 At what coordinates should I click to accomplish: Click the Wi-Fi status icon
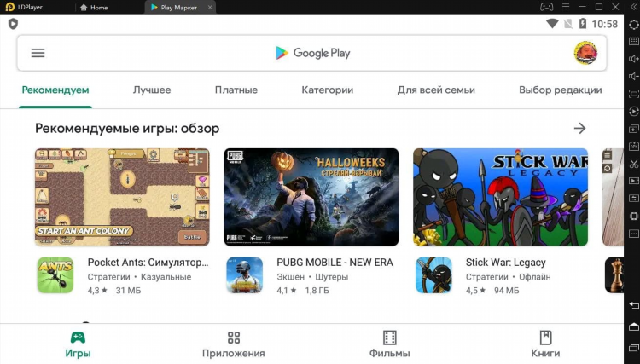tap(552, 24)
